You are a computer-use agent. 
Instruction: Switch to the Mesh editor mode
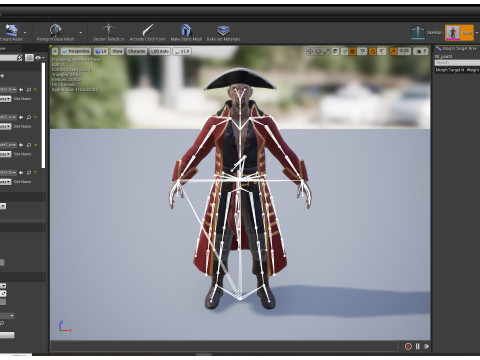(x=459, y=33)
